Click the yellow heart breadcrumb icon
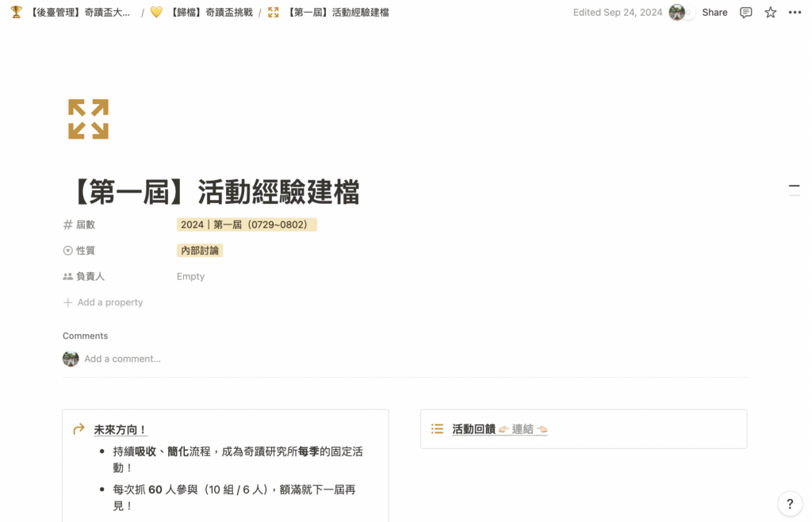 pyautogui.click(x=156, y=13)
